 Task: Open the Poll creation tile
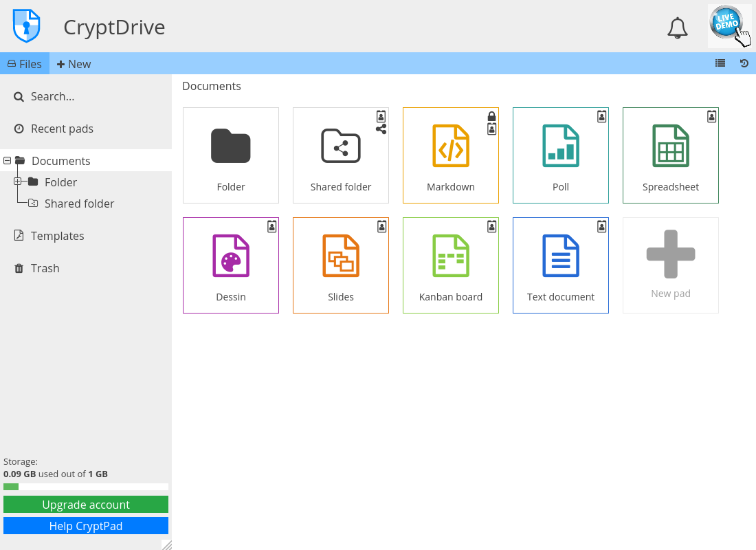[561, 155]
